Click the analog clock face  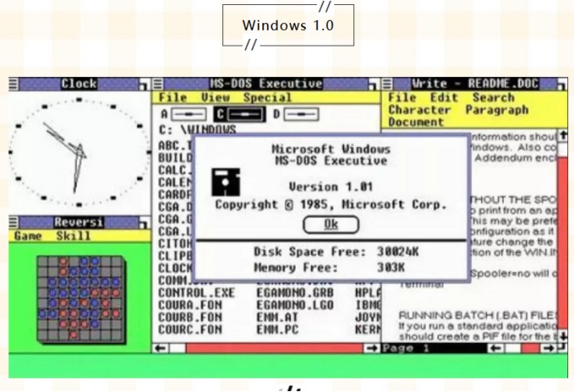pyautogui.click(x=79, y=152)
